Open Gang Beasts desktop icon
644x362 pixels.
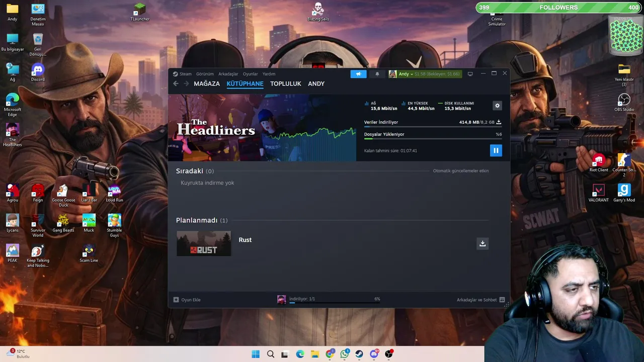(63, 223)
